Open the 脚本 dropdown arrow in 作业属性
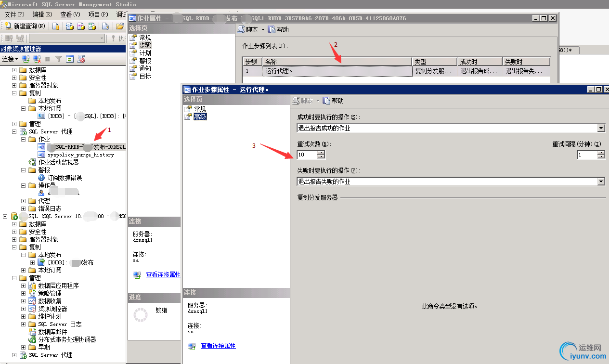This screenshot has width=609, height=364. (263, 29)
